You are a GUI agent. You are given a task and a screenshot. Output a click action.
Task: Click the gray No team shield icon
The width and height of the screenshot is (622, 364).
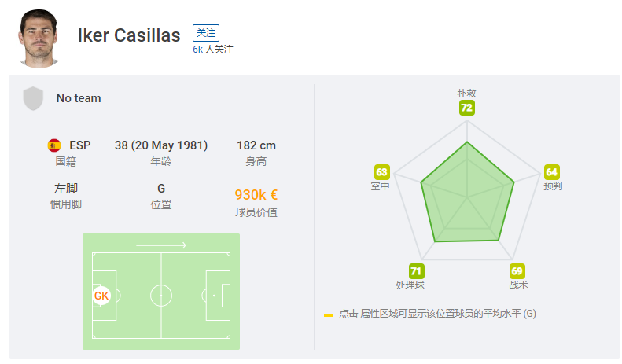33,98
